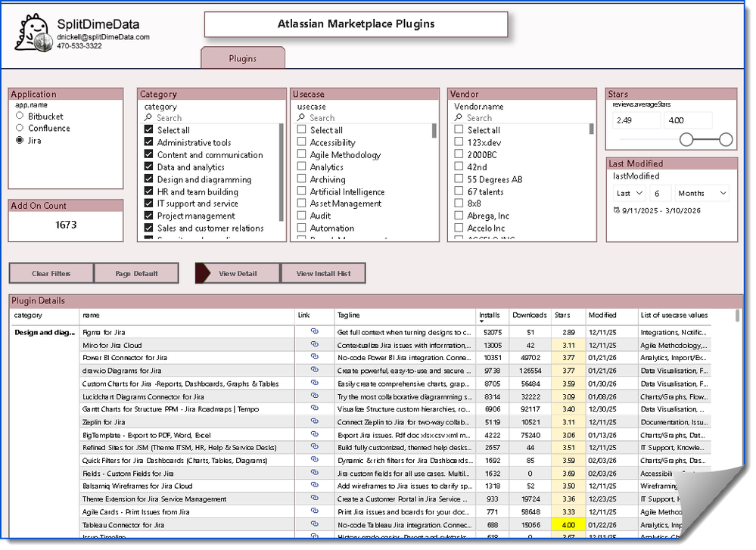The width and height of the screenshot is (756, 550).
Task: Click search magnifier icon in Category filter
Action: tap(148, 117)
